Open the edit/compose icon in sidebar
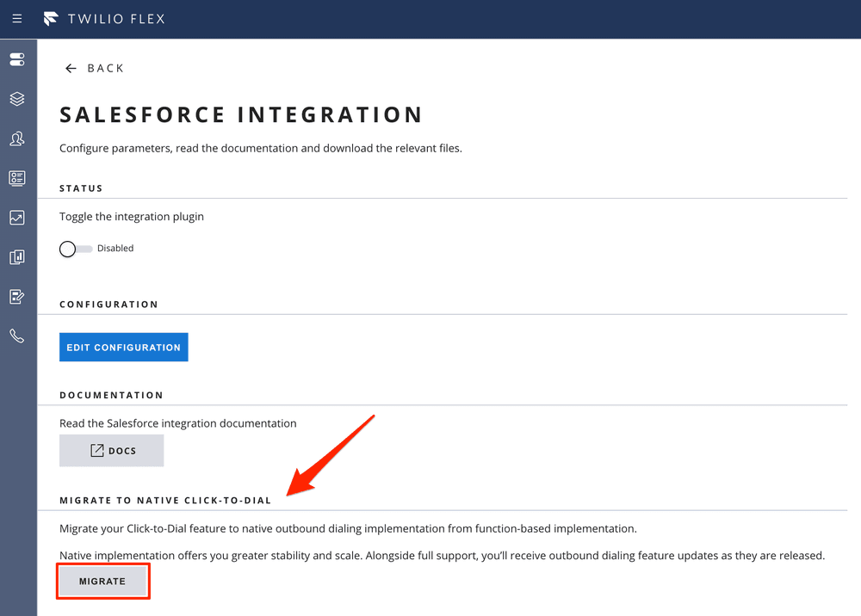Image resolution: width=861 pixels, height=616 pixels. click(17, 296)
